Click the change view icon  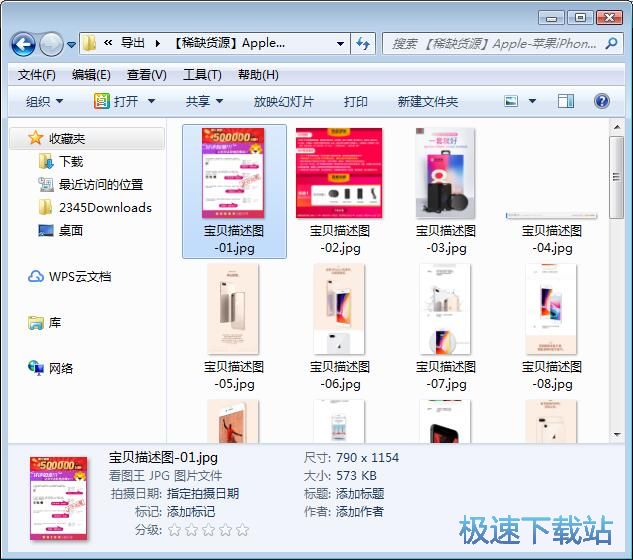click(511, 101)
